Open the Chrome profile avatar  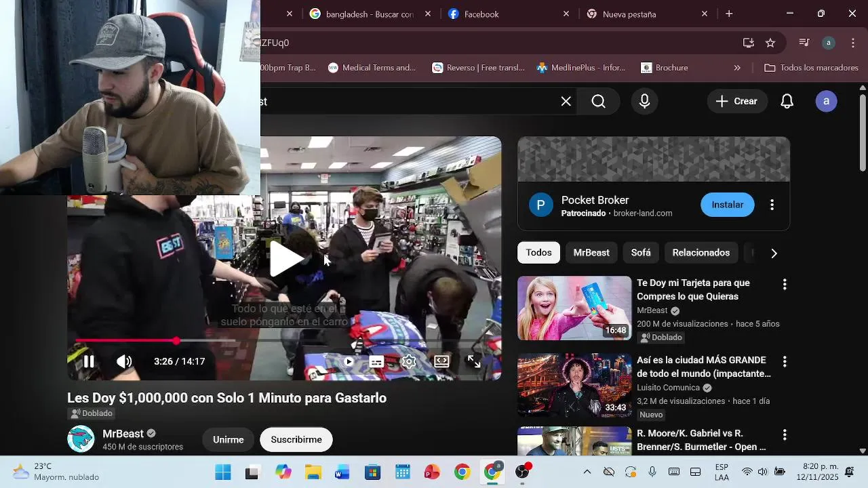coord(828,43)
